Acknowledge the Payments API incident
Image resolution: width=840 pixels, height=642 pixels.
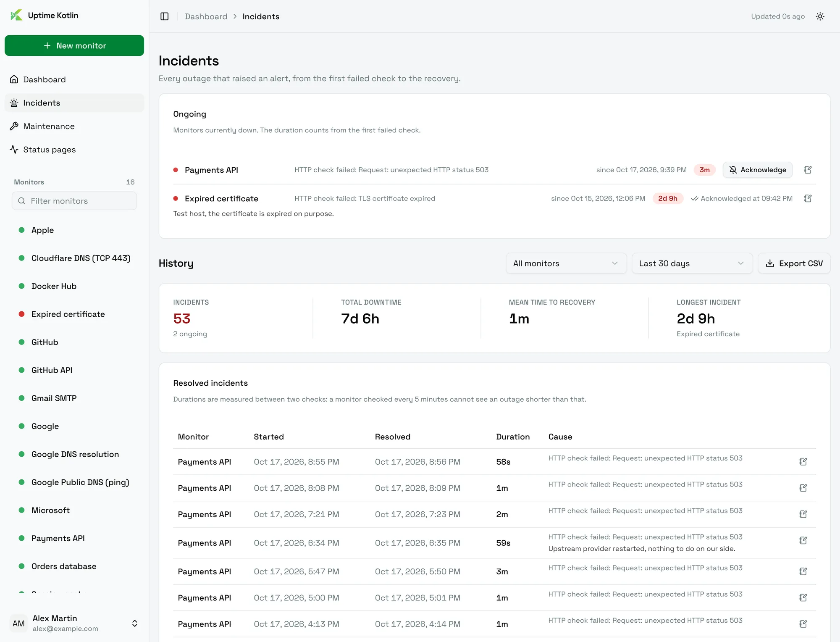point(757,170)
